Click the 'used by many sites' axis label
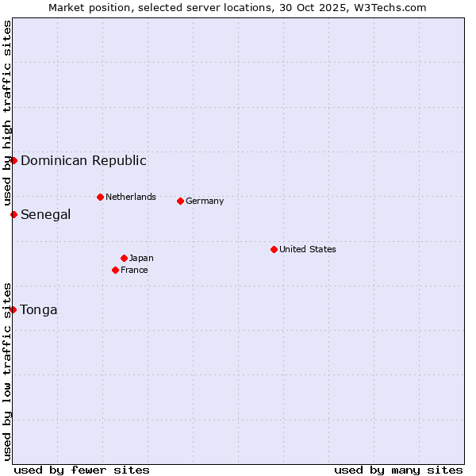The height and width of the screenshot is (476, 476). [398, 470]
